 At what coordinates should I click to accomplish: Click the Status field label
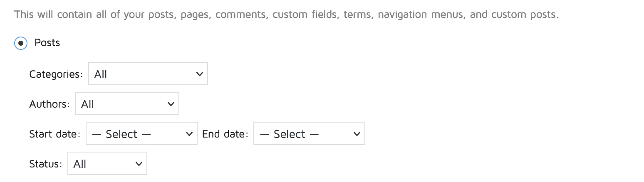click(46, 164)
